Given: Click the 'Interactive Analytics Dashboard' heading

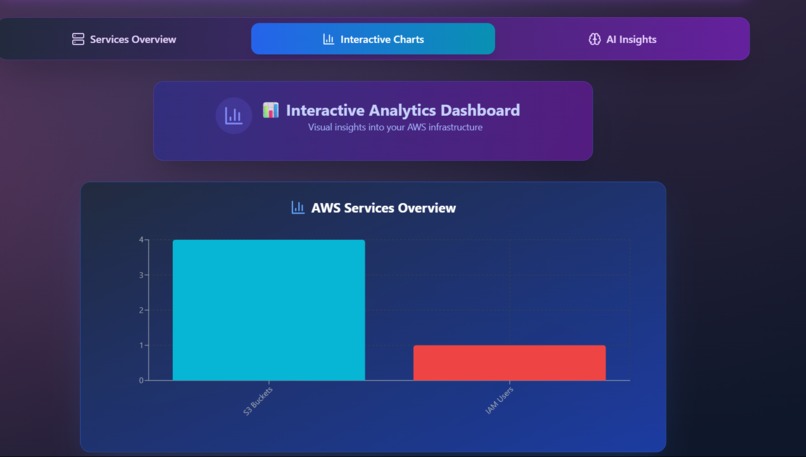Looking at the screenshot, I should tap(403, 110).
